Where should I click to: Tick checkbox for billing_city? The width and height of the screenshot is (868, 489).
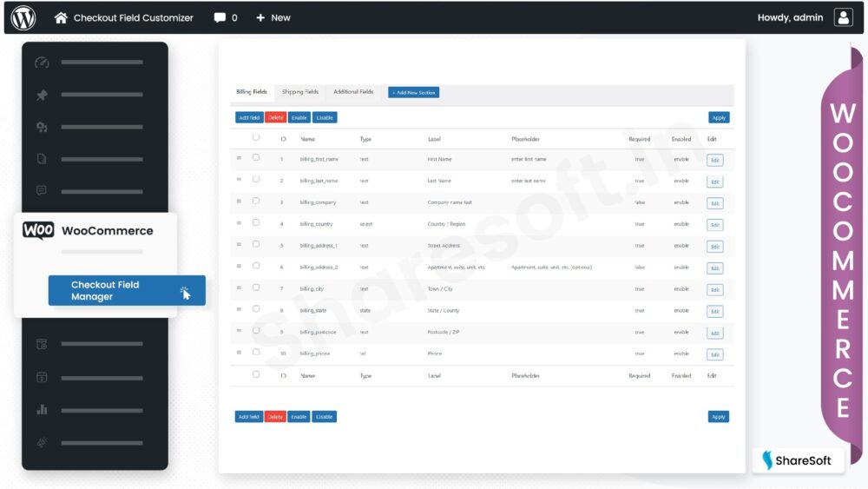256,287
